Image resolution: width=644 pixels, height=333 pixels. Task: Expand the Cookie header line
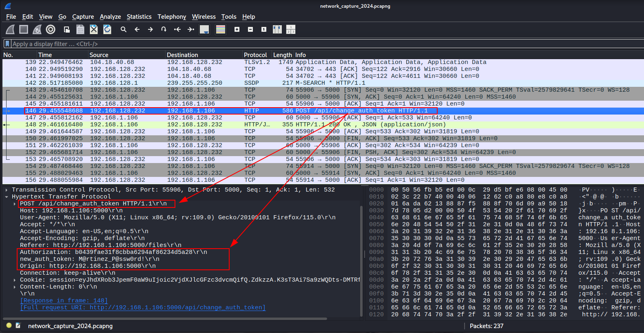(15, 280)
